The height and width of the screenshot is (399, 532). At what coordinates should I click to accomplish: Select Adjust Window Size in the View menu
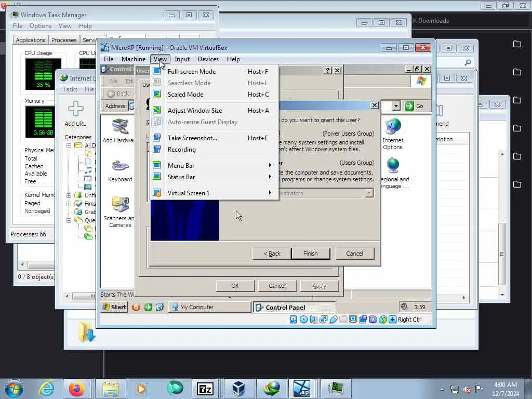coord(215,110)
